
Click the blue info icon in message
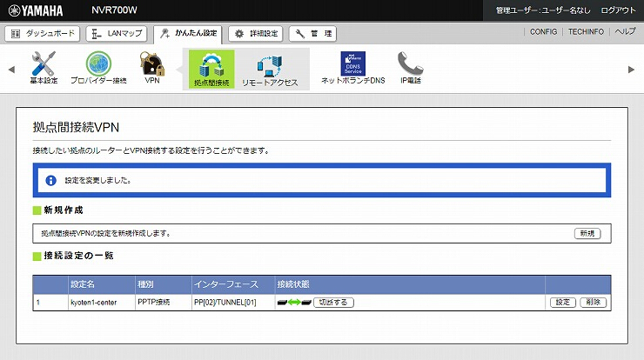click(51, 180)
